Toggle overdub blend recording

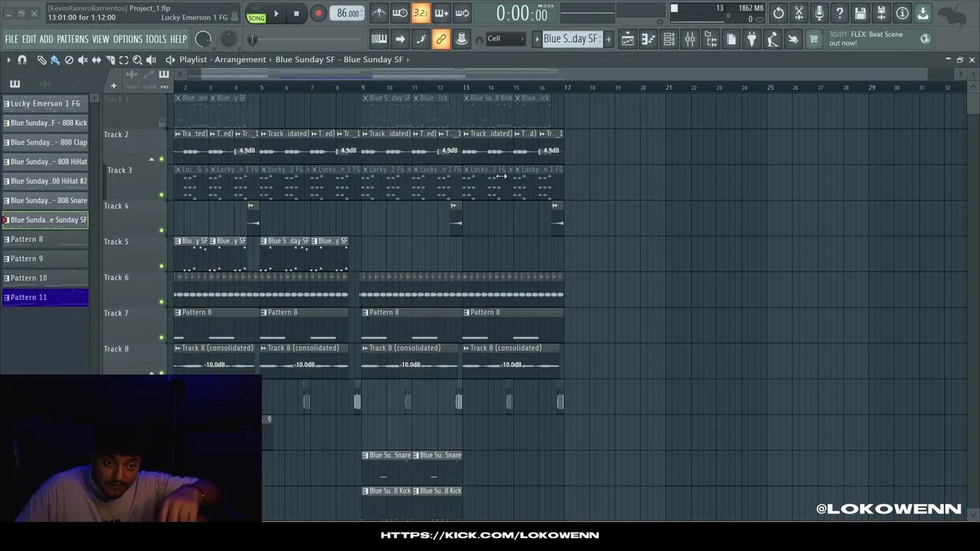441,13
